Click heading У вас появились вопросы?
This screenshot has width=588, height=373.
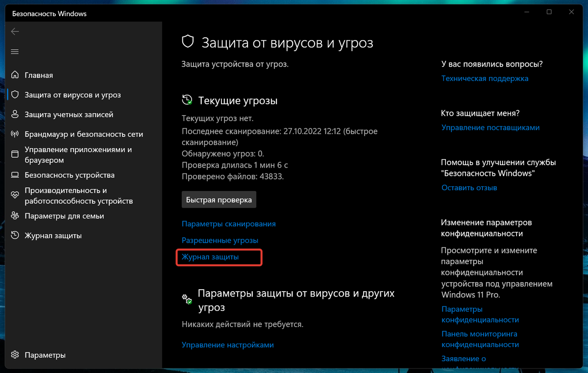point(492,64)
